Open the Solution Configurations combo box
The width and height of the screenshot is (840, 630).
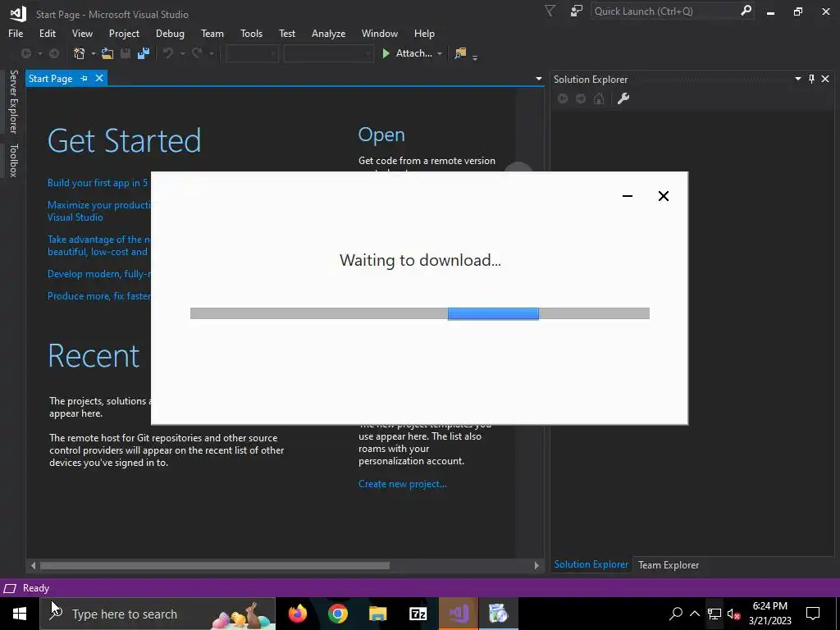point(252,53)
